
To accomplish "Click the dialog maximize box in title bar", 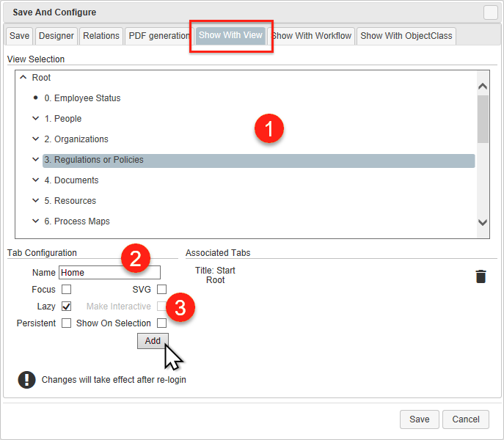I will [490, 12].
